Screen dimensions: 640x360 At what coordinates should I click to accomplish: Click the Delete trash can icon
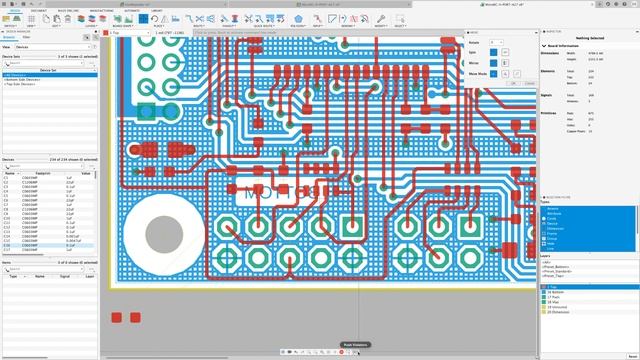tap(68, 19)
